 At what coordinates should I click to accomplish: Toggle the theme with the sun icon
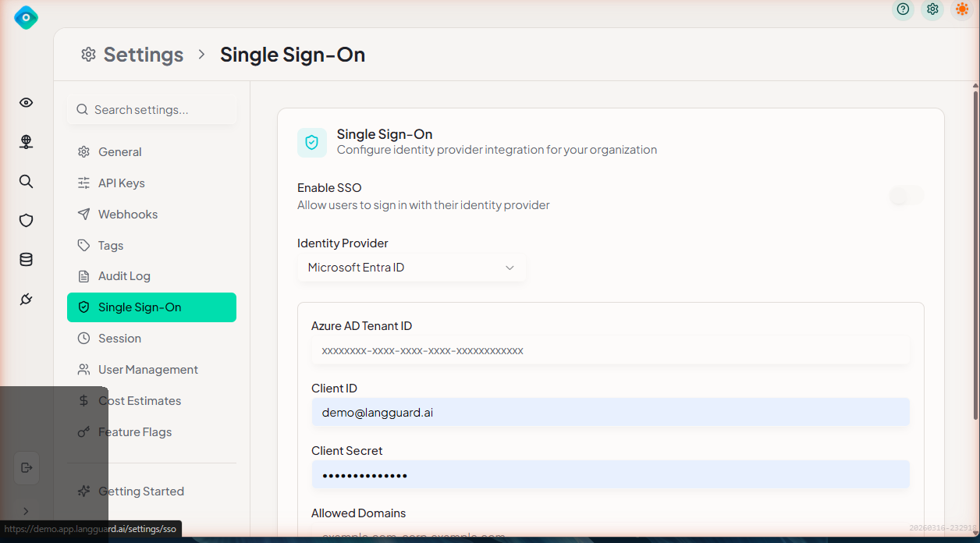click(962, 9)
